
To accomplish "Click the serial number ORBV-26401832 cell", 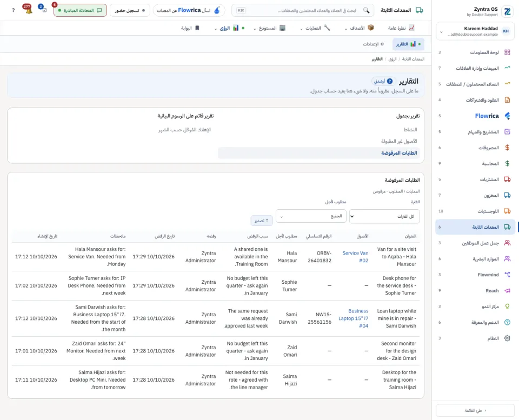I will [320, 257].
